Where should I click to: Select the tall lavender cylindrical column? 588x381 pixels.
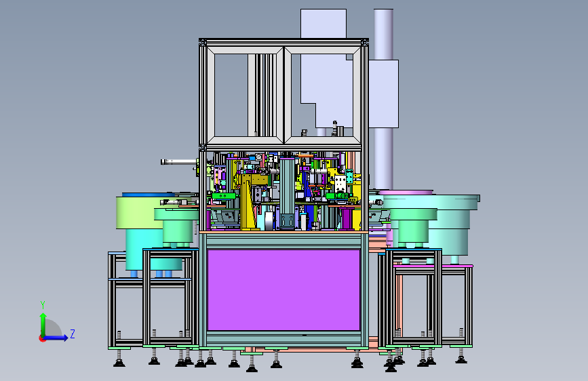click(383, 100)
